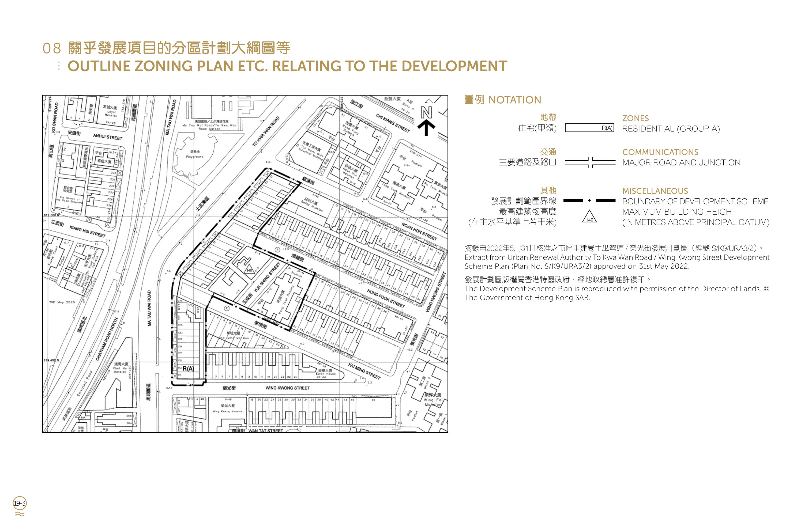This screenshot has height=527, width=812.
Task: Click the north arrow on the map
Action: pos(426,121)
